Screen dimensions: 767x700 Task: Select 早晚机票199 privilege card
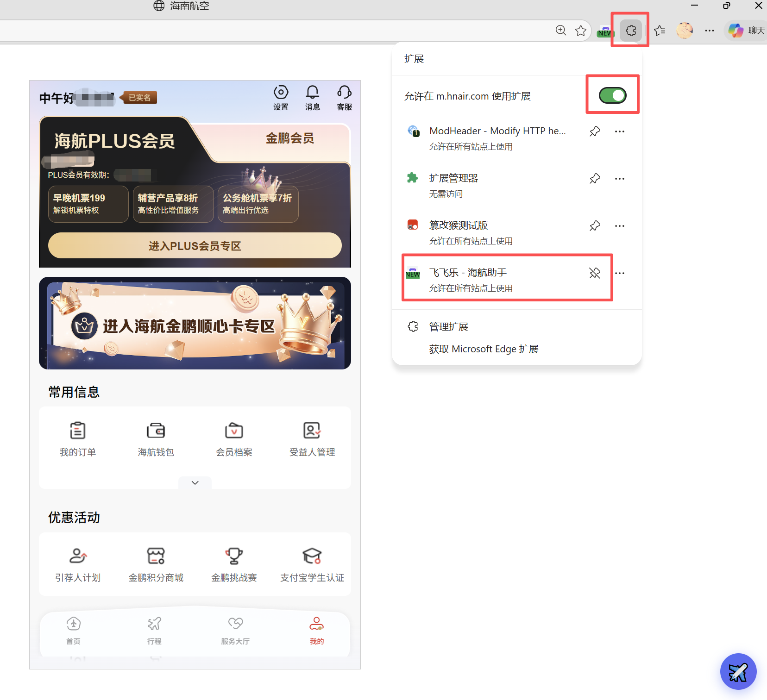pyautogui.click(x=88, y=204)
